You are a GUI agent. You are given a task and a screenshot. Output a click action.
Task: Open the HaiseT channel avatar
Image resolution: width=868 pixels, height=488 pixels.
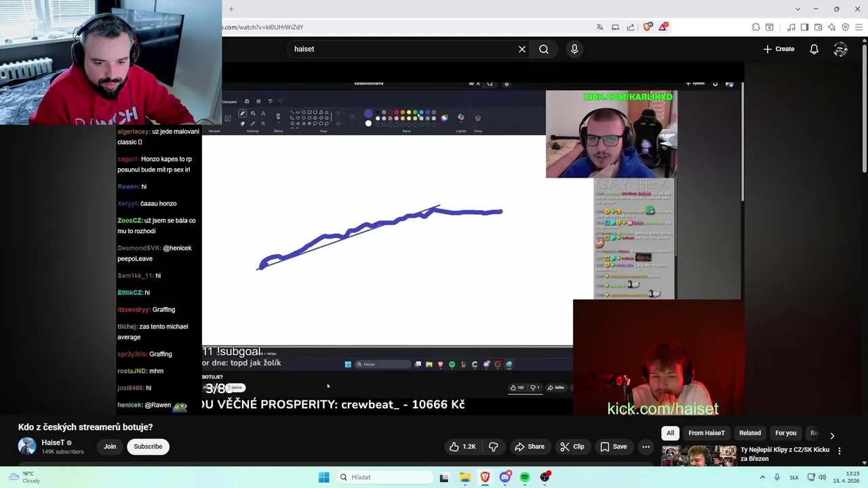[x=27, y=446]
